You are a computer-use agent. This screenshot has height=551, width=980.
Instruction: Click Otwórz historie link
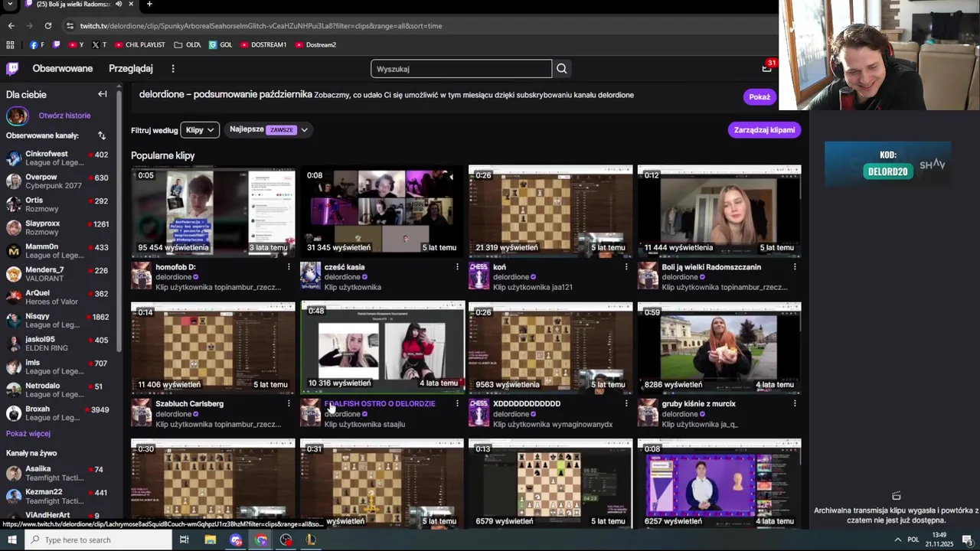tap(64, 116)
